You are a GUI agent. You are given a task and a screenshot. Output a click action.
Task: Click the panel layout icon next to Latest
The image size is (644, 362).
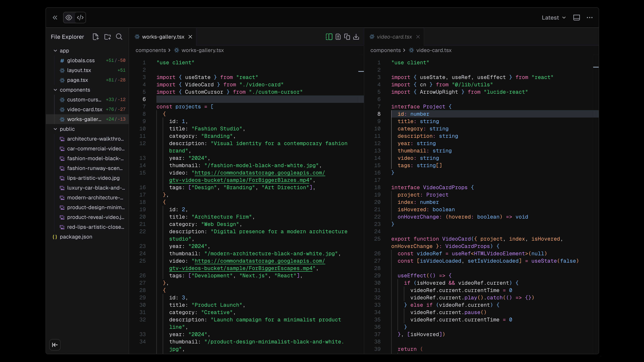(577, 18)
